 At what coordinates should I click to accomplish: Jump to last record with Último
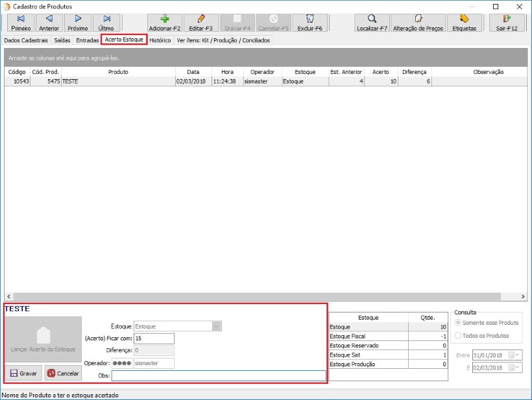106,23
